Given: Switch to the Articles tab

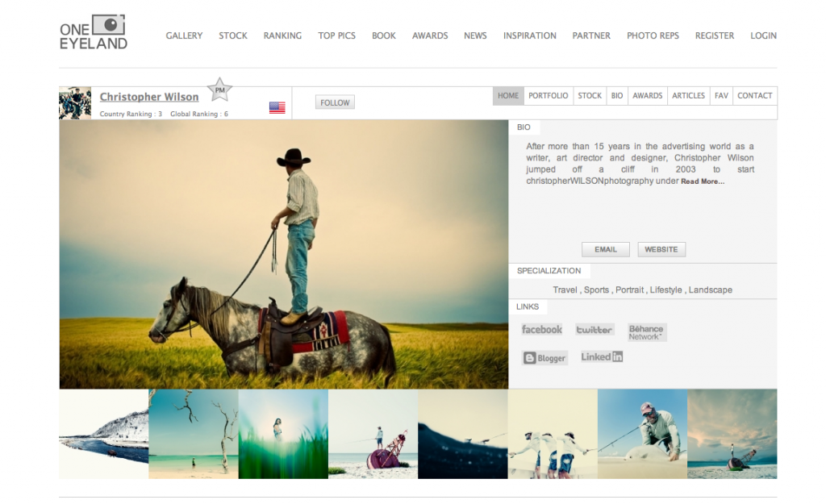Looking at the screenshot, I should click(688, 96).
